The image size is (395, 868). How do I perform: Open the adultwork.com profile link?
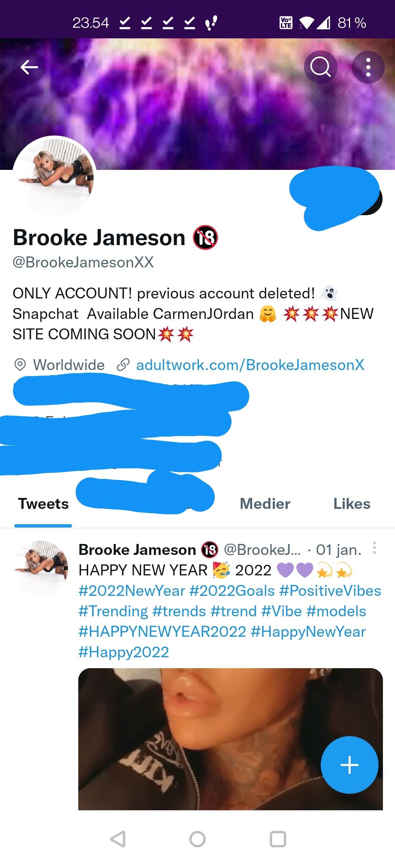[x=250, y=365]
